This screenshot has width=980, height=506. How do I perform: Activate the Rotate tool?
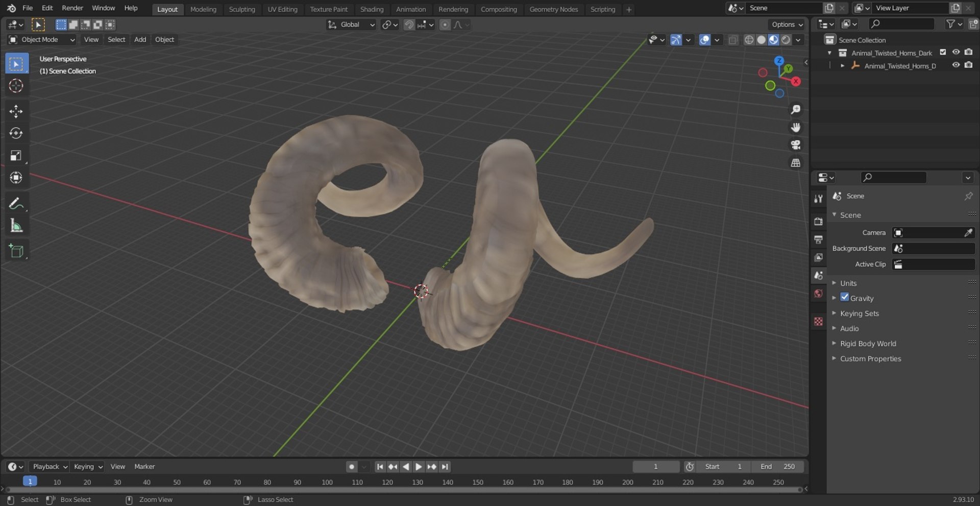tap(16, 133)
